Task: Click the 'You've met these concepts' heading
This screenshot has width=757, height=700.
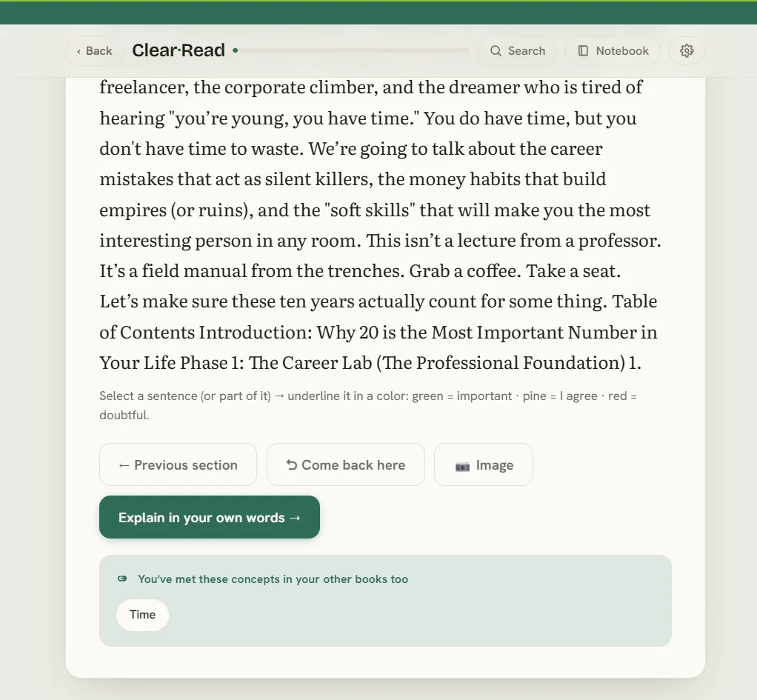Action: (273, 579)
